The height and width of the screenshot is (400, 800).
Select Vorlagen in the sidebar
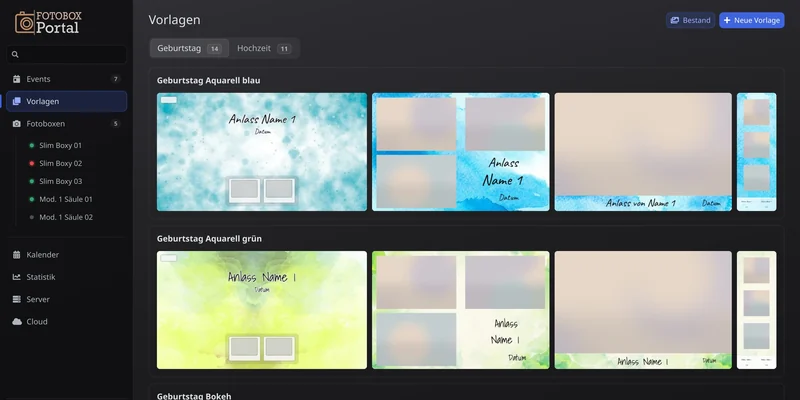66,102
